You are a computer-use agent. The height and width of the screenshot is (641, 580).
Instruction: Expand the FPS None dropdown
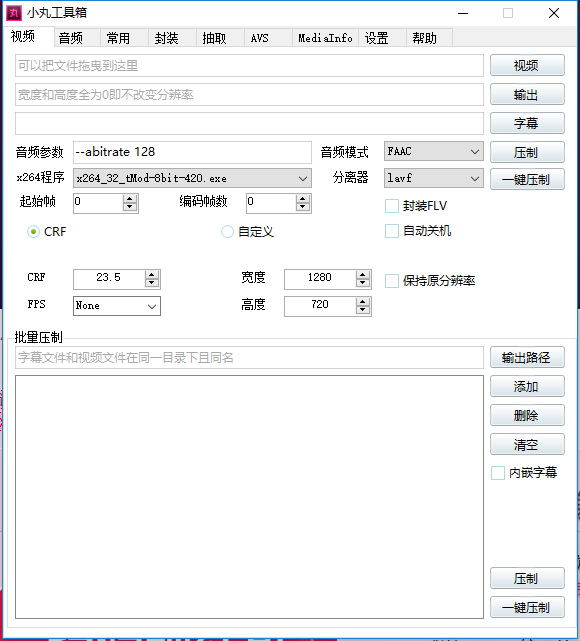click(x=117, y=306)
